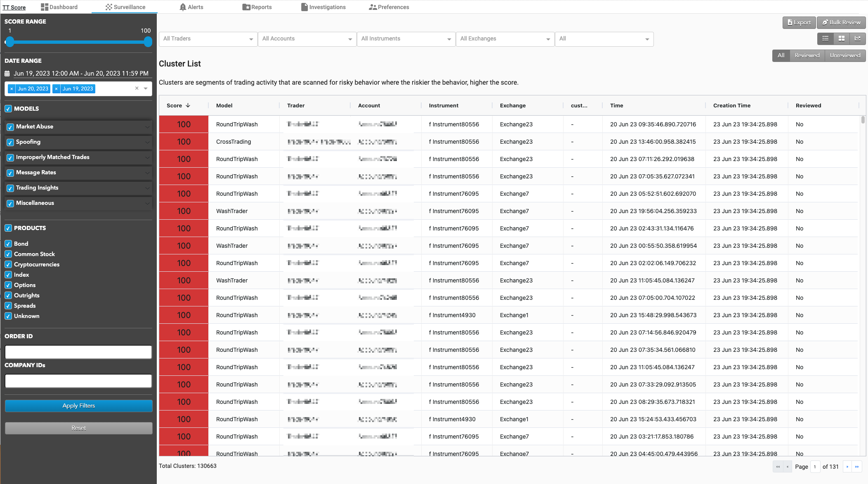Expand the Trading Insights model group
Screen dimensions: 868x484
click(147, 188)
